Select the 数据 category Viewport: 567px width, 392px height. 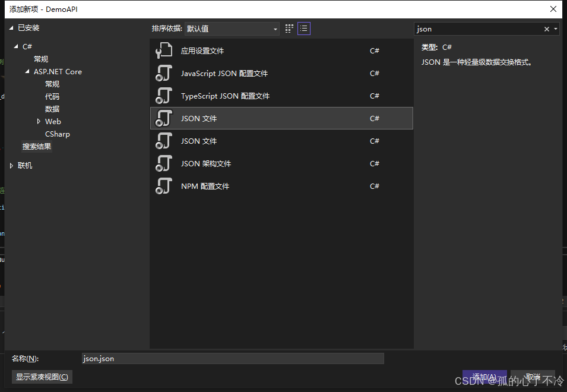click(x=52, y=109)
